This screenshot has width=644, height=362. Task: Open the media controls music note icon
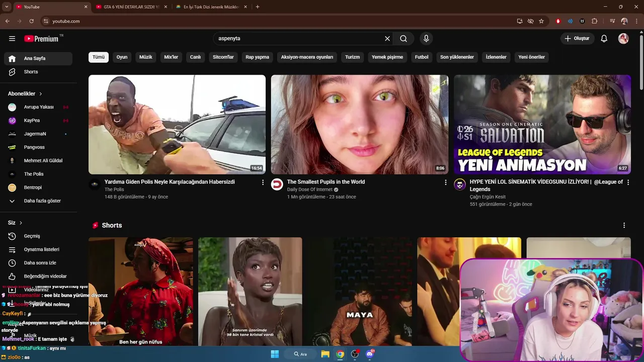click(612, 21)
